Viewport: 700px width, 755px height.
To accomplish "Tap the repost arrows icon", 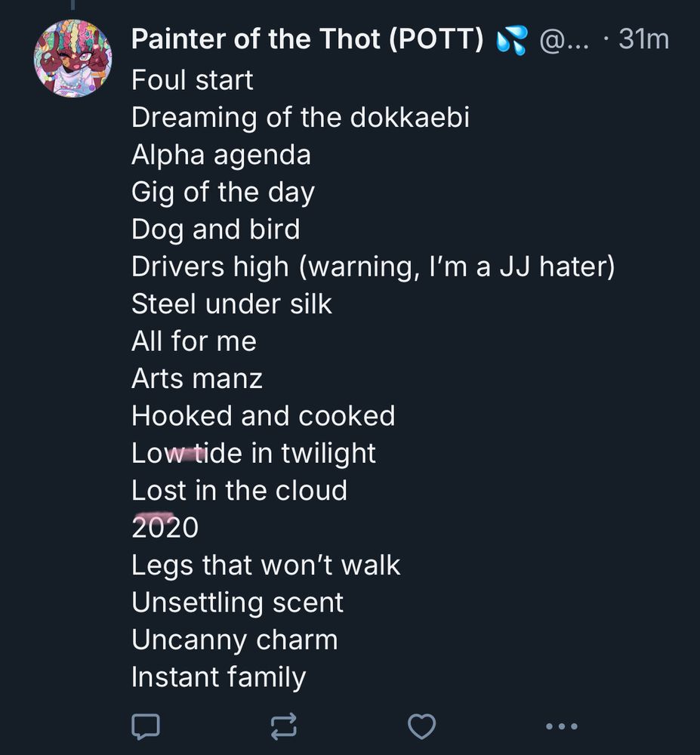I will (x=283, y=726).
